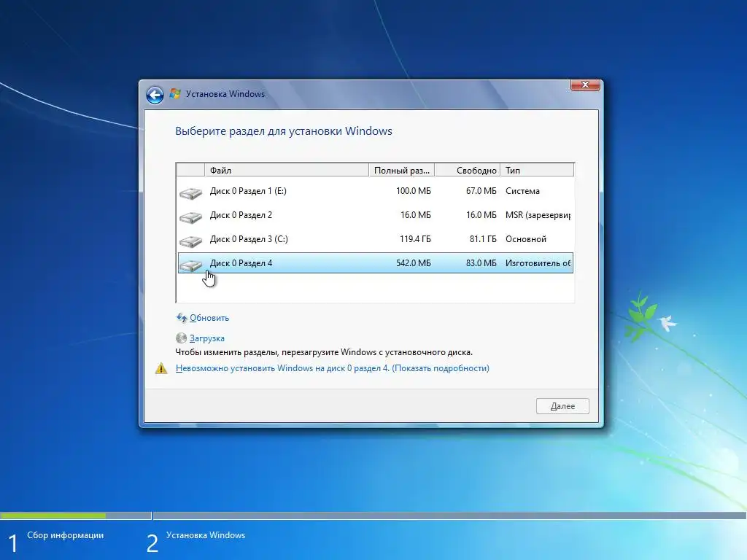Select the row Диск 0 Раздел 1 (E:)
Image resolution: width=747 pixels, height=560 pixels.
tap(375, 191)
